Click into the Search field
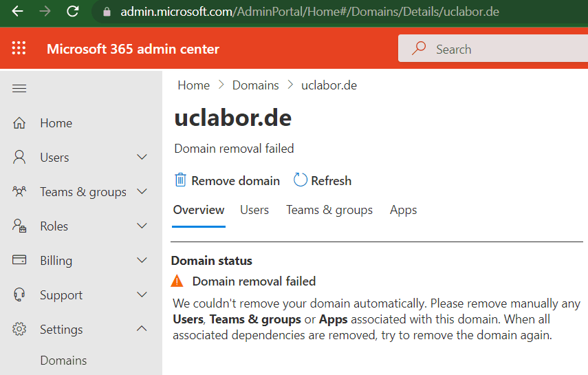 click(492, 48)
